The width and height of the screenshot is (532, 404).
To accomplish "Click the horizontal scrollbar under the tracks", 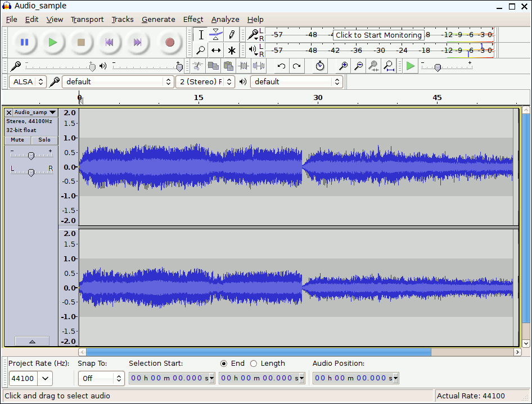I will coord(259,352).
